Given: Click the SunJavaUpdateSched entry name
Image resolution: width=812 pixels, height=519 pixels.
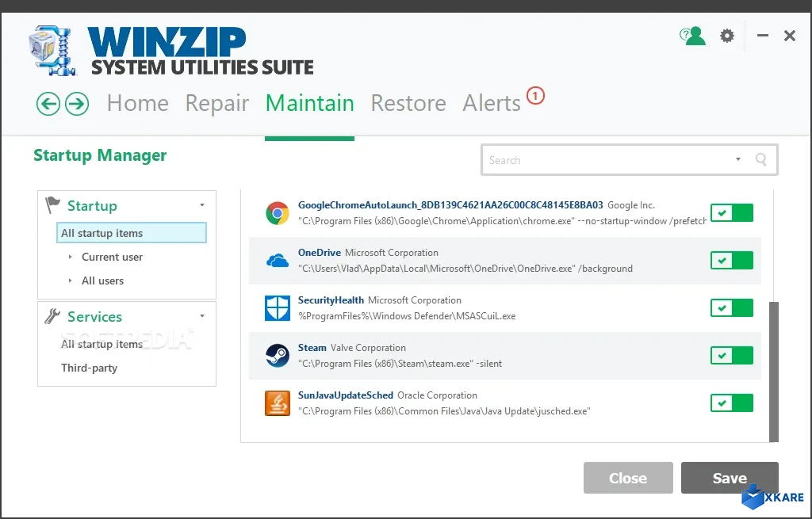Looking at the screenshot, I should point(346,395).
